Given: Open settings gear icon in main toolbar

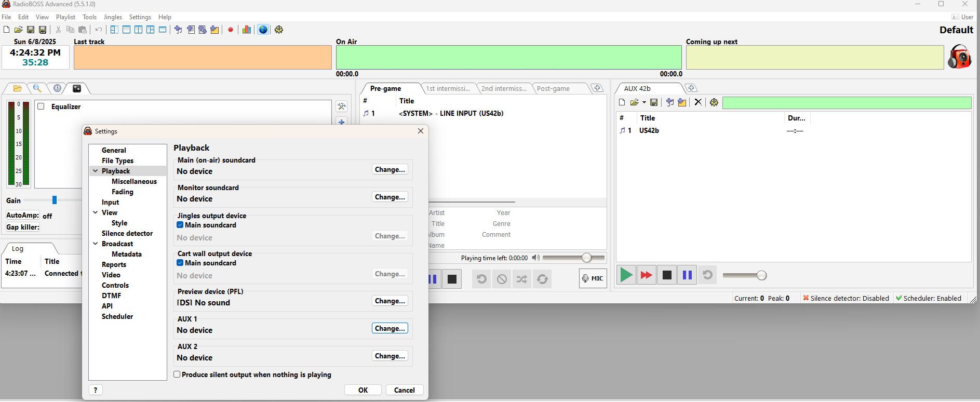Looking at the screenshot, I should click(279, 30).
